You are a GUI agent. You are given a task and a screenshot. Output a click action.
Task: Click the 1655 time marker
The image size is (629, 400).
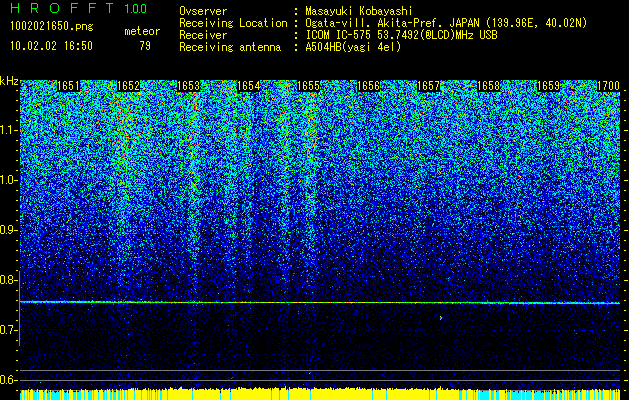pos(308,86)
